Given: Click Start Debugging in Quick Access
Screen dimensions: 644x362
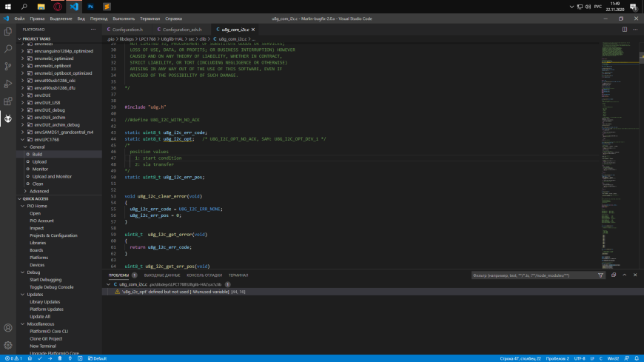Looking at the screenshot, I should 45,279.
